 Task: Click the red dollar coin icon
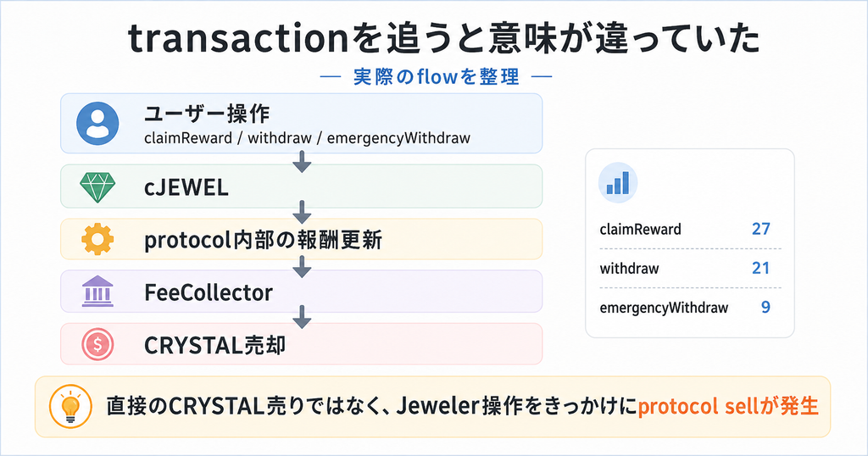(97, 344)
